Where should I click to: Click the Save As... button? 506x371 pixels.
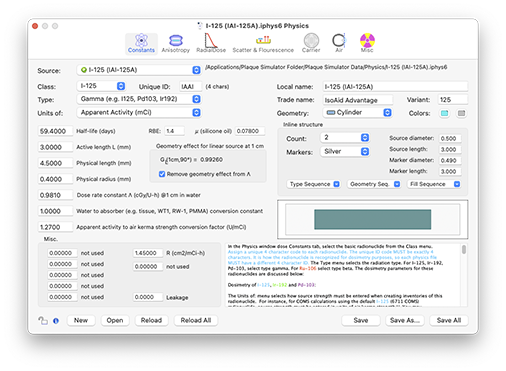coord(405,320)
